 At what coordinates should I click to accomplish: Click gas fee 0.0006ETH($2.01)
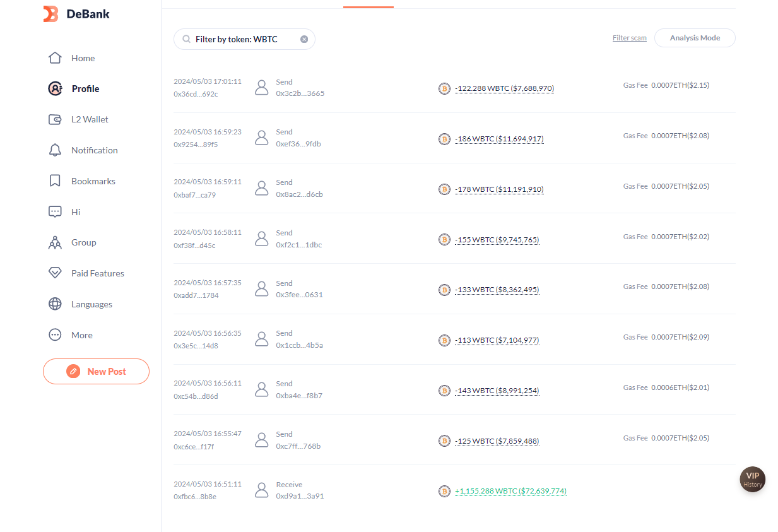coord(680,387)
